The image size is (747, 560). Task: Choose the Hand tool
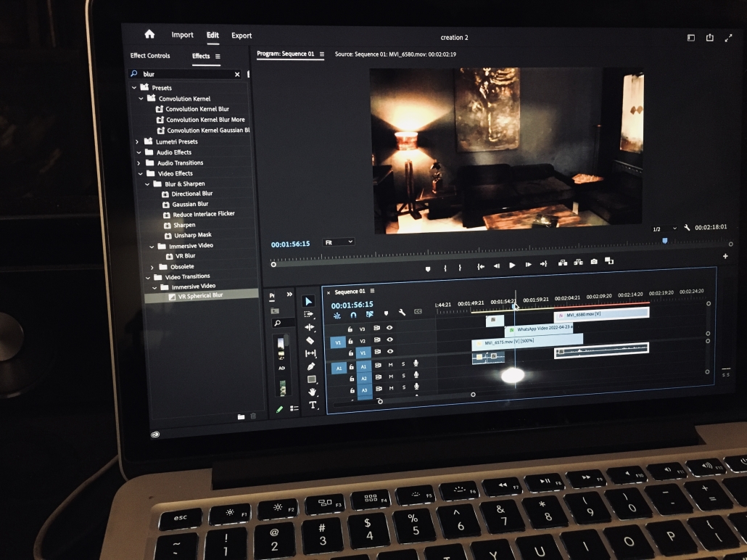pyautogui.click(x=312, y=392)
